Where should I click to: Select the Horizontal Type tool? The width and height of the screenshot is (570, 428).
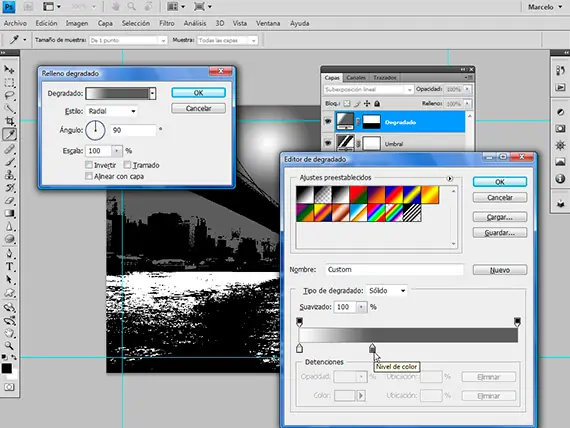pyautogui.click(x=9, y=267)
